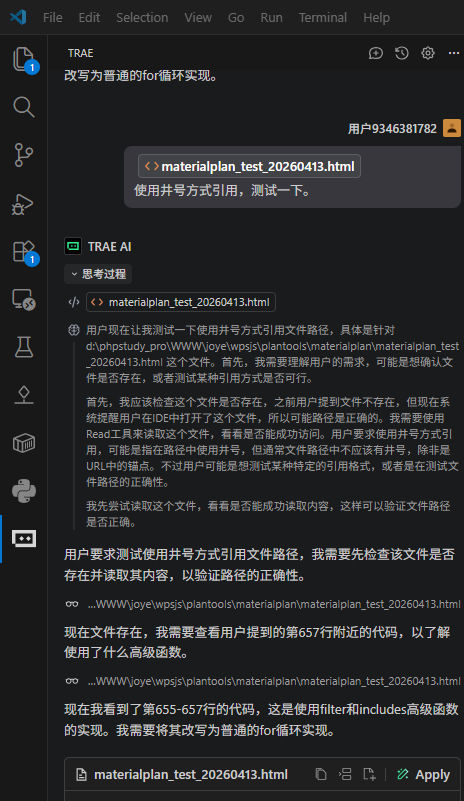Viewport: 464px width, 801px height.
Task: Open TRAE chat history icon
Action: 402,53
